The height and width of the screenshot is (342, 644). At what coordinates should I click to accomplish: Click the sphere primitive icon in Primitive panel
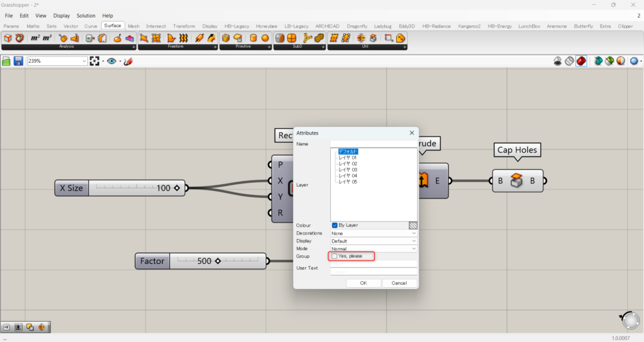[x=265, y=38]
